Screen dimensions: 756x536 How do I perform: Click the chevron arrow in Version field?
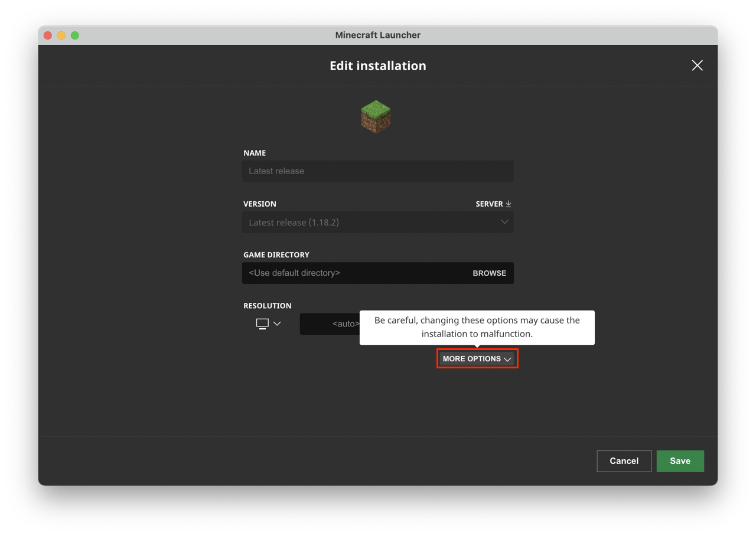[504, 222]
